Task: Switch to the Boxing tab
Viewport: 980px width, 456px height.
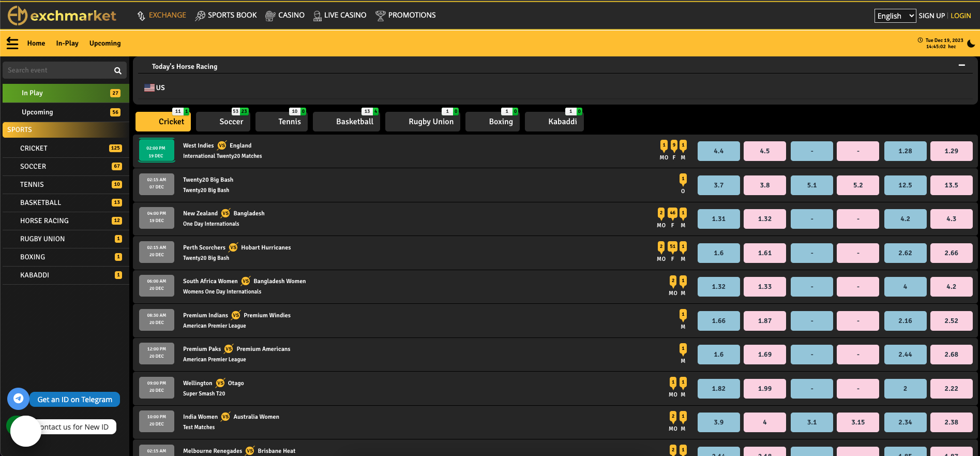Action: [x=493, y=122]
